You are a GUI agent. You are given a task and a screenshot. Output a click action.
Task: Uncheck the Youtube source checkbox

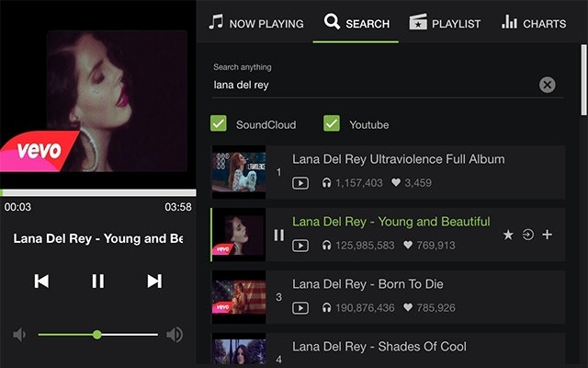[x=332, y=123]
